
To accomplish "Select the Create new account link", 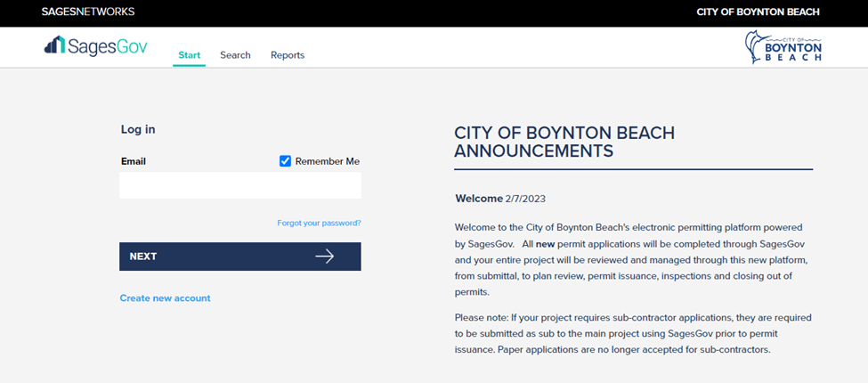I will (x=166, y=298).
